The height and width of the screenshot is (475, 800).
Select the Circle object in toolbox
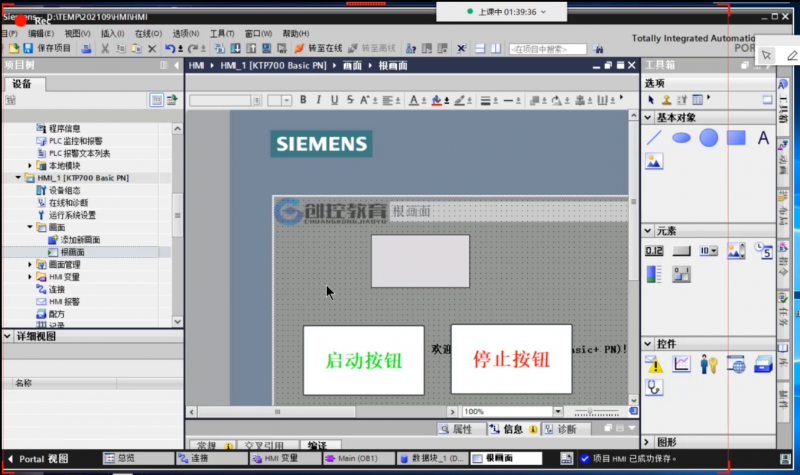click(x=708, y=138)
